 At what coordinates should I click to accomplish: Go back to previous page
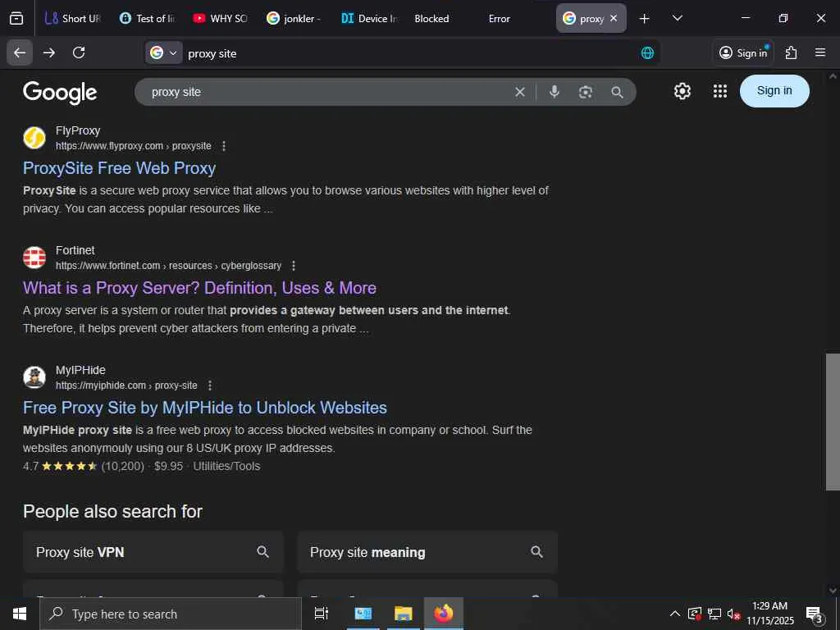tap(20, 52)
